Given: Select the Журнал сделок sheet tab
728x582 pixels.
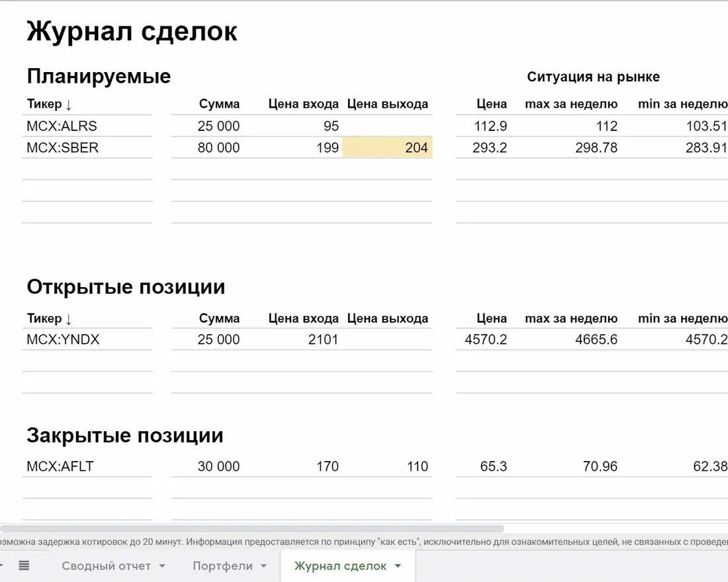Looking at the screenshot, I should coord(340,565).
